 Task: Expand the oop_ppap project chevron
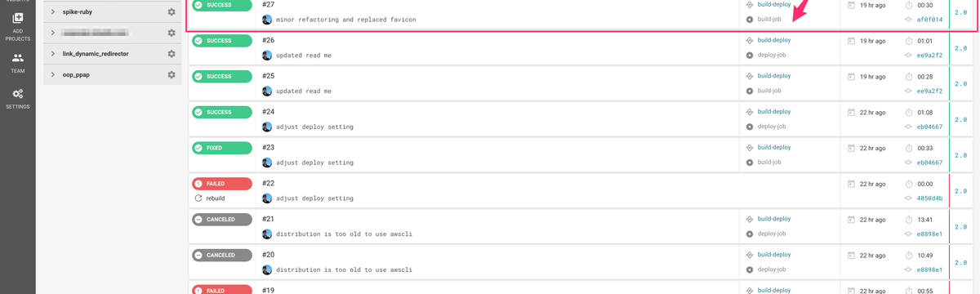coord(53,74)
